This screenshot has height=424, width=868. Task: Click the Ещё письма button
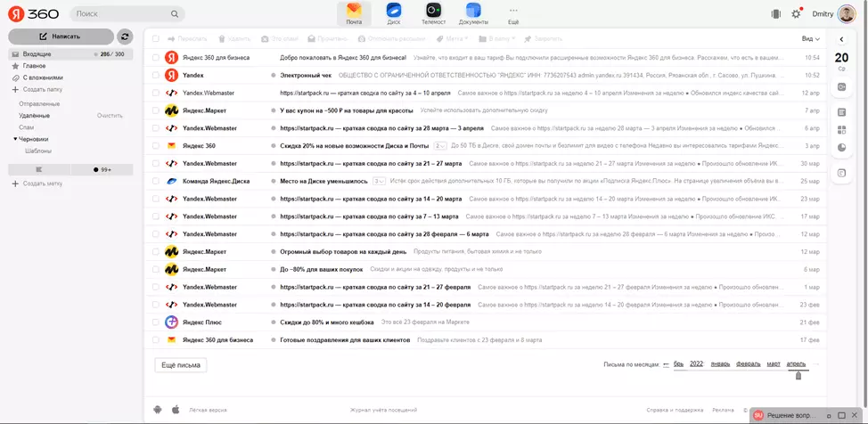coord(181,365)
